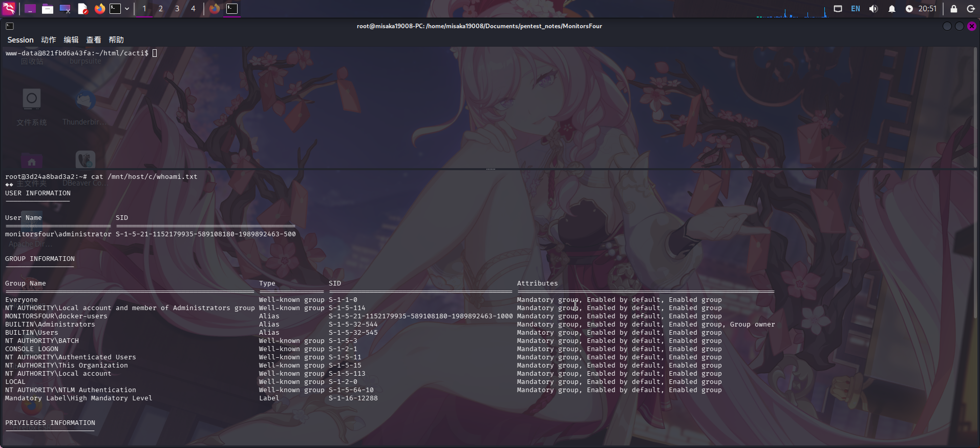Switch to workspace 1
The height and width of the screenshot is (448, 980).
point(144,9)
